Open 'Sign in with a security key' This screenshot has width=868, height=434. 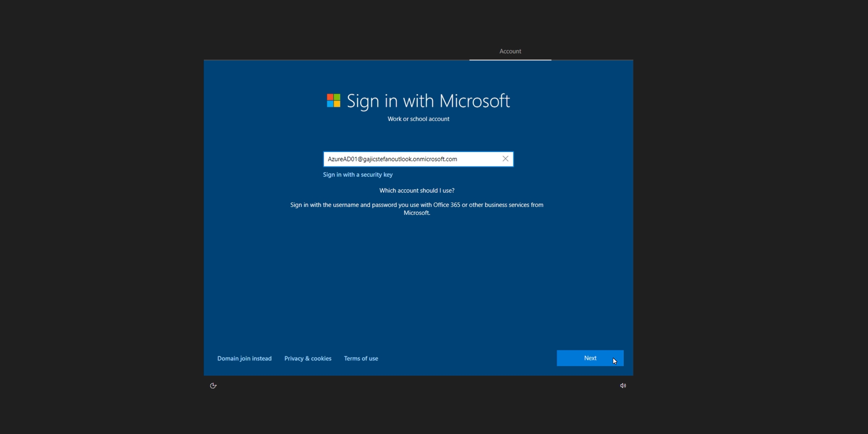(x=357, y=175)
